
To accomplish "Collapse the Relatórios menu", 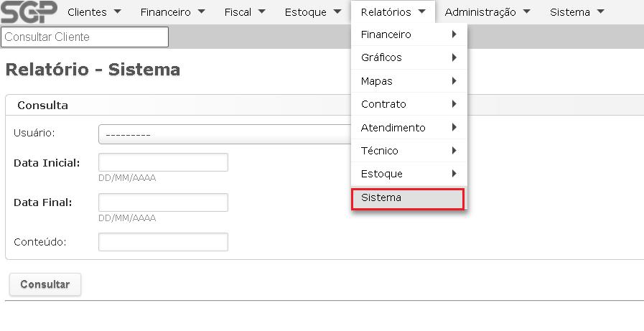I will pyautogui.click(x=393, y=12).
